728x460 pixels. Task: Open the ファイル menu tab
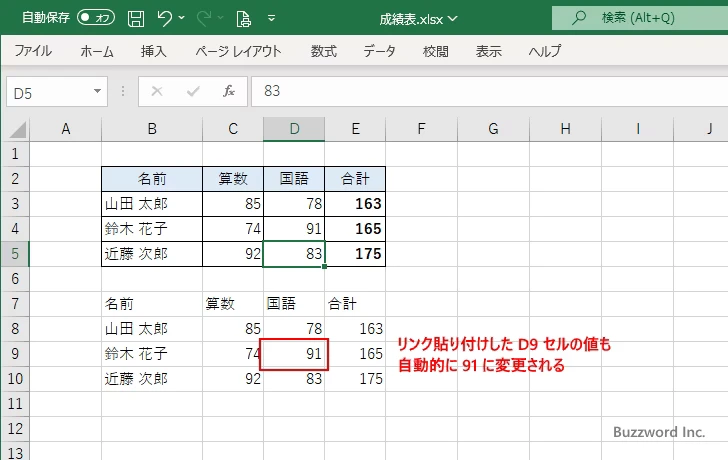33,51
